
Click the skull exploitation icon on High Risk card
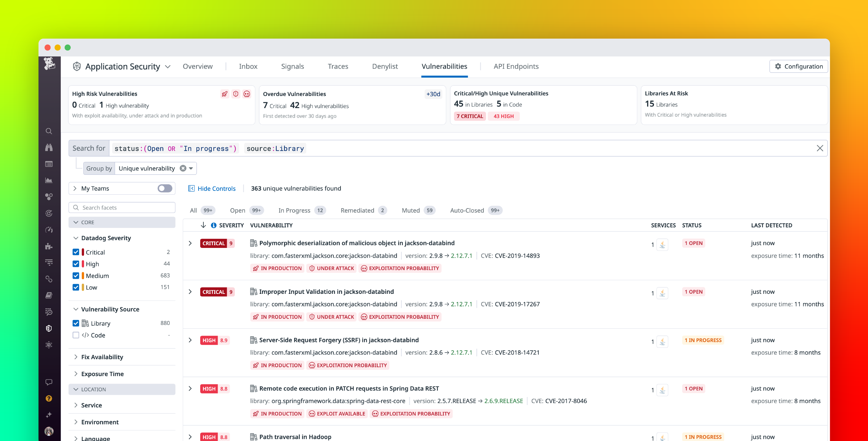[x=247, y=94]
